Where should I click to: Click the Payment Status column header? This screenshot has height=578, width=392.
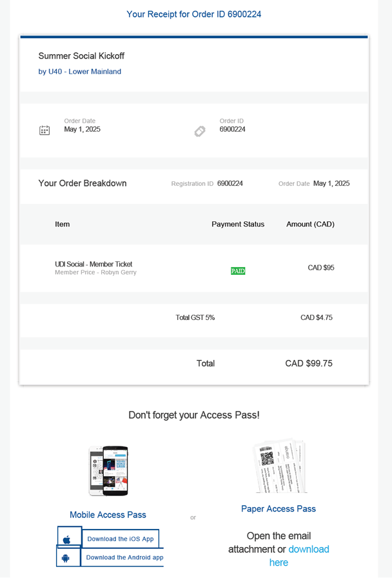point(238,224)
